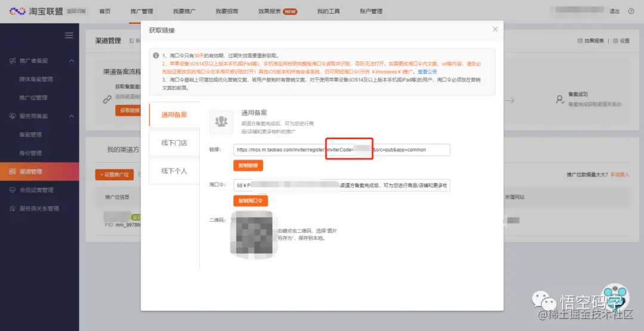Select the 通用备案 tab
Viewport: 644px width, 331px height.
click(174, 115)
